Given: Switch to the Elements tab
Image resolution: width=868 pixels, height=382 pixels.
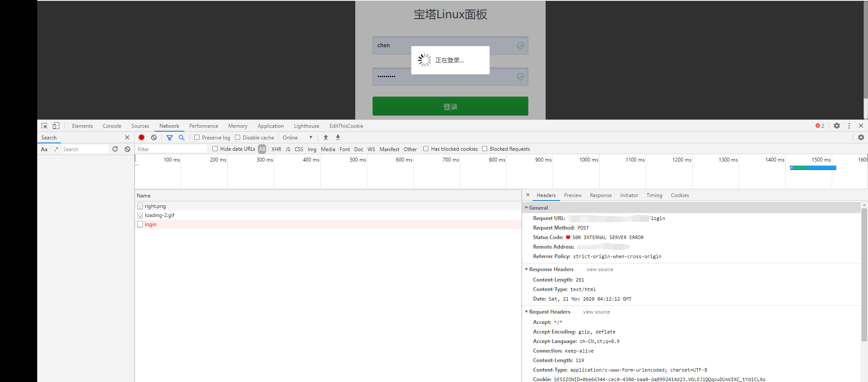Looking at the screenshot, I should (82, 126).
